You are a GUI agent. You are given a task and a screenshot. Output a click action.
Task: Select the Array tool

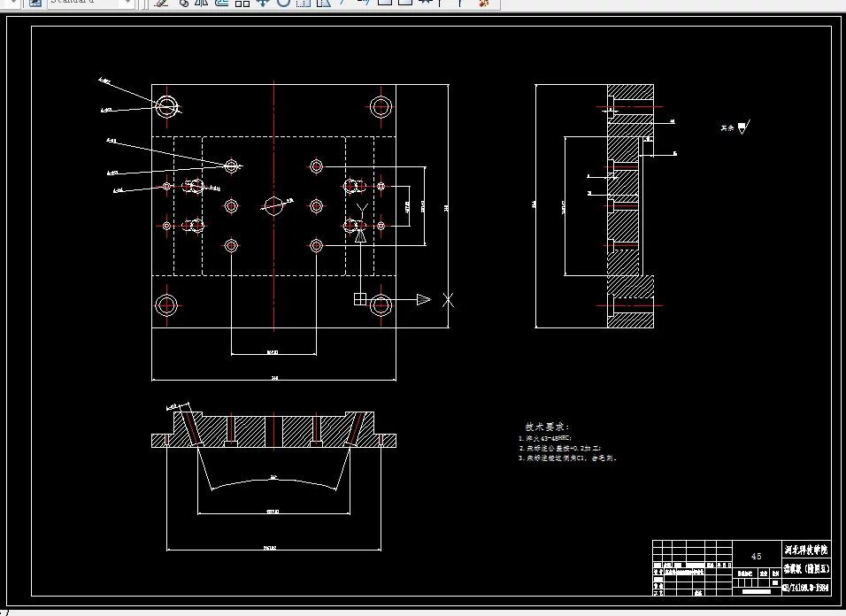[242, 2]
